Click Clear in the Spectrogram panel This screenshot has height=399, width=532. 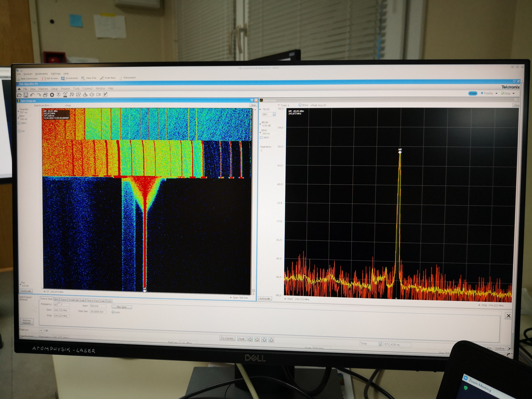[253, 105]
